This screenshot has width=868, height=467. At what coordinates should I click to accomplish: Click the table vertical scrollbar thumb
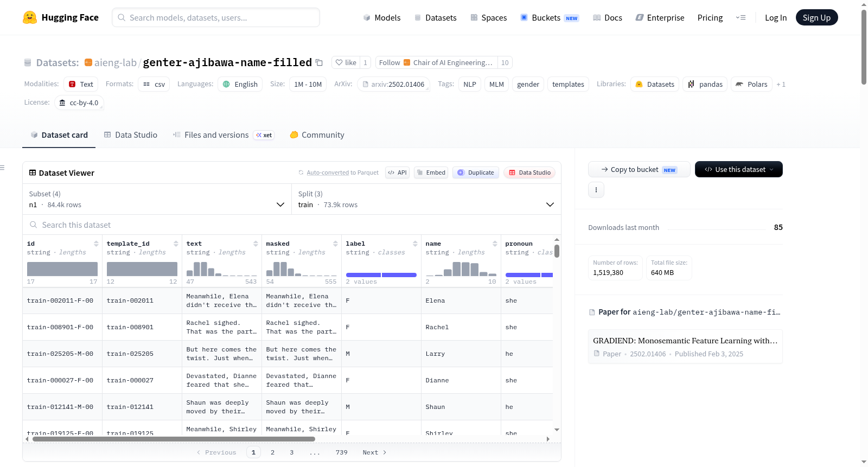point(557,251)
